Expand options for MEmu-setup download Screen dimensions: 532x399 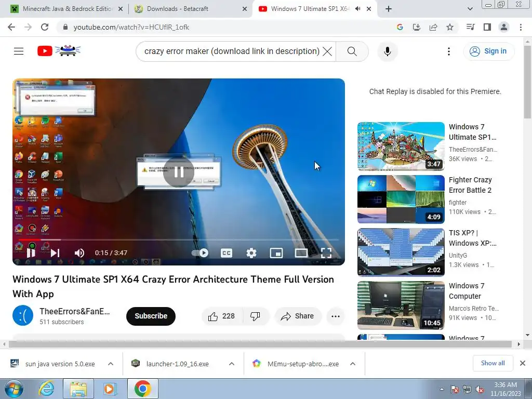pos(353,364)
